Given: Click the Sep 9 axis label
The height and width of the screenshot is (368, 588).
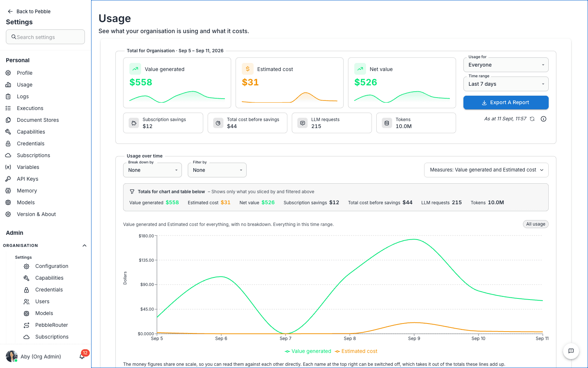Looking at the screenshot, I should [414, 339].
